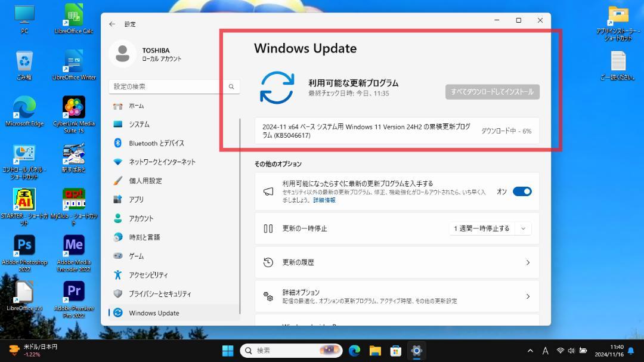Open Bluetooth and devices settings
Viewport: 644px width, 362px height.
[174, 143]
